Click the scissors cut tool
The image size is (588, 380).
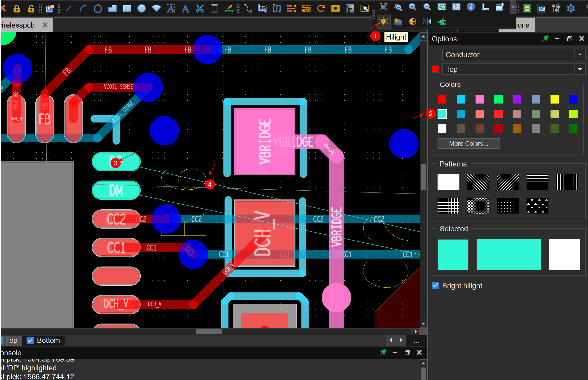click(x=200, y=9)
